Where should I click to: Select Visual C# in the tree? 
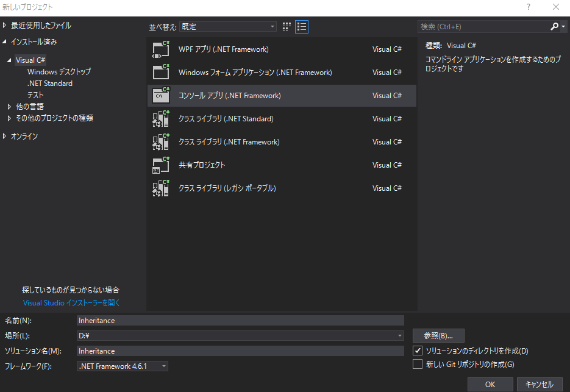tap(30, 60)
